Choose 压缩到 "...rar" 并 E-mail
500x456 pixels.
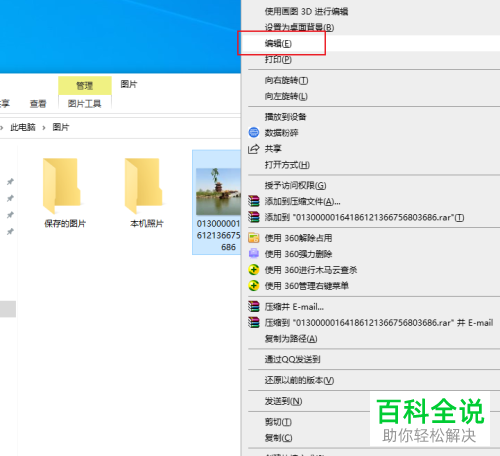click(379, 322)
